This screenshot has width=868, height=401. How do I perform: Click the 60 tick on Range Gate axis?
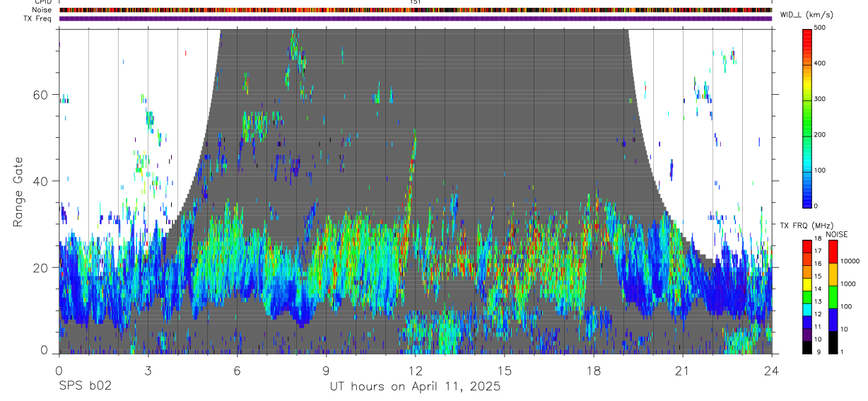point(39,95)
